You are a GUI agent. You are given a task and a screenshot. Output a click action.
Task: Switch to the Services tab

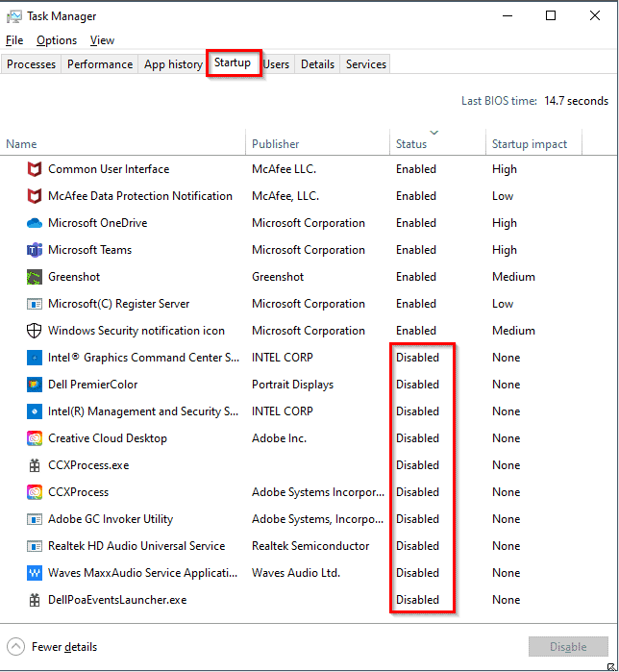pos(366,64)
